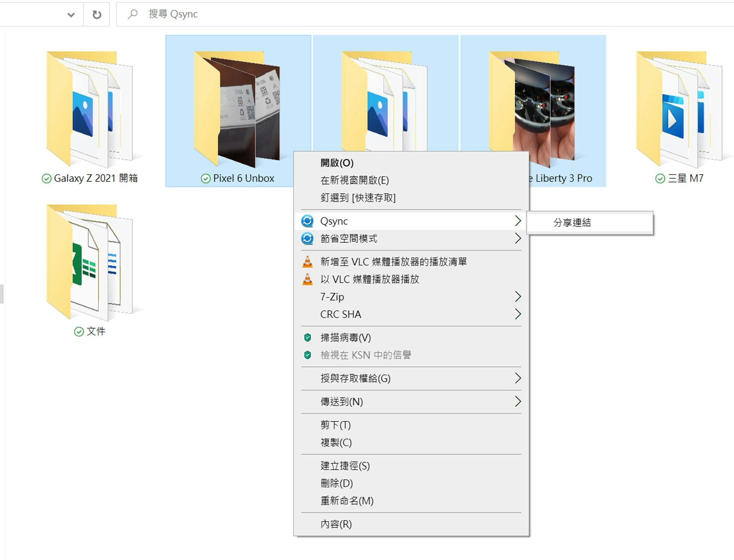Choose 在新視窗開啟(E)
The image size is (734, 560).
(x=411, y=180)
